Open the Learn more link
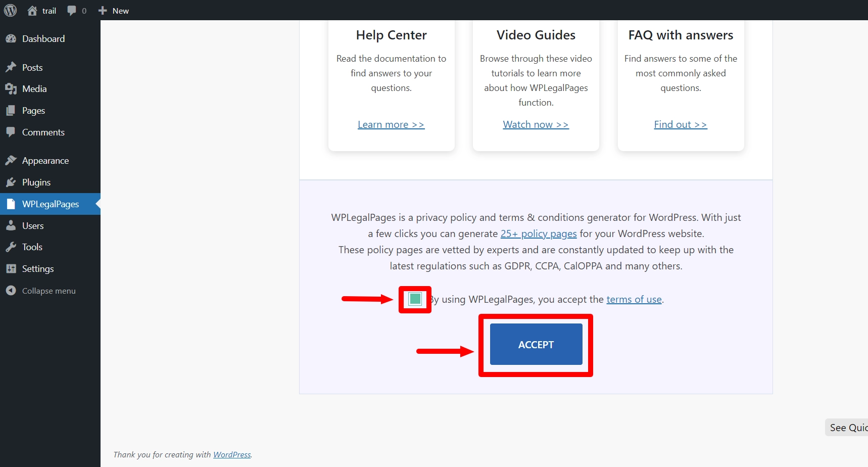Image resolution: width=868 pixels, height=467 pixels. [x=391, y=125]
